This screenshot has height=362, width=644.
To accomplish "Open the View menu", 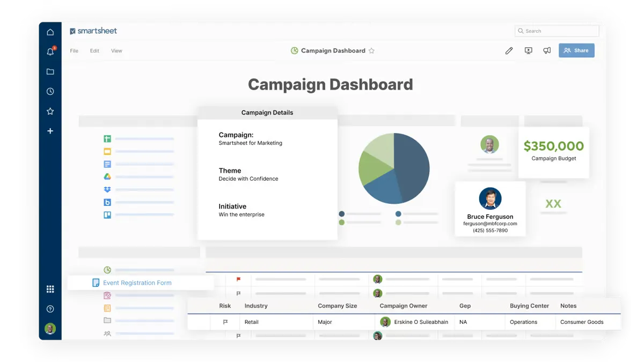I will pos(116,51).
